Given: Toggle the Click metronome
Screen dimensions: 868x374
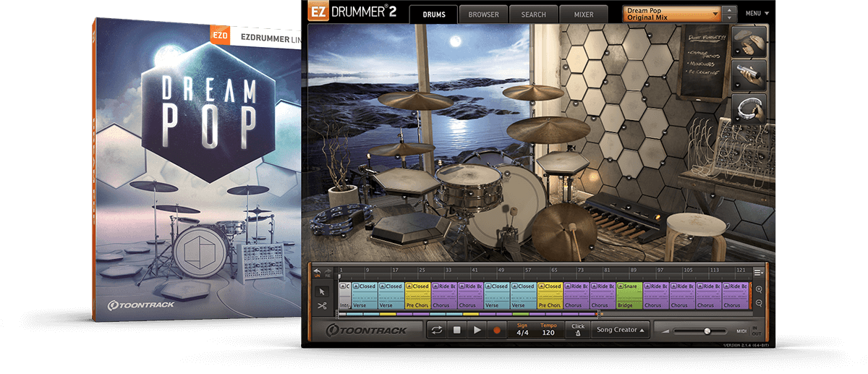Looking at the screenshot, I should tap(577, 330).
